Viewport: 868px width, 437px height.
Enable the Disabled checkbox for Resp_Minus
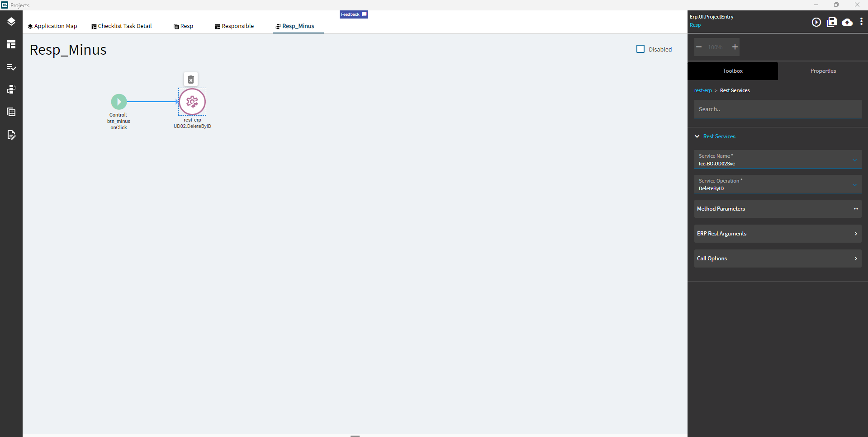(640, 49)
